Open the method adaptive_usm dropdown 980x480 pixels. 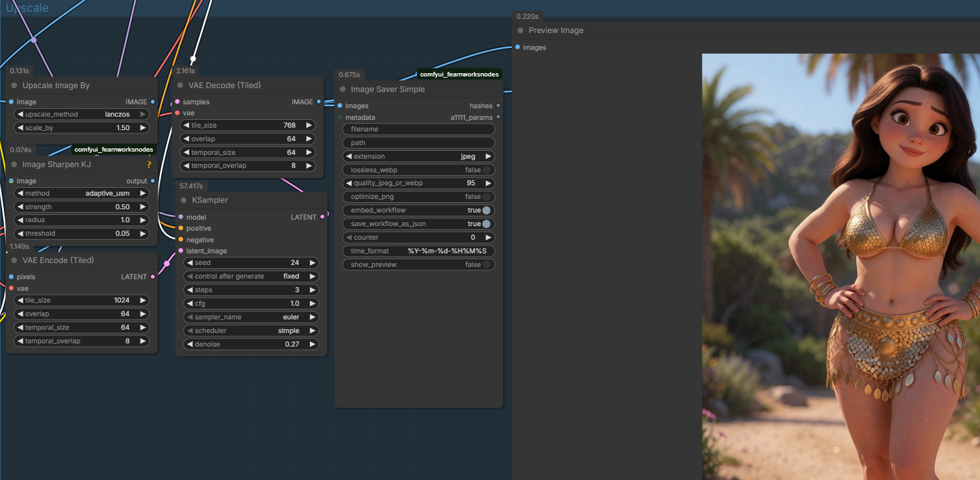pyautogui.click(x=82, y=193)
